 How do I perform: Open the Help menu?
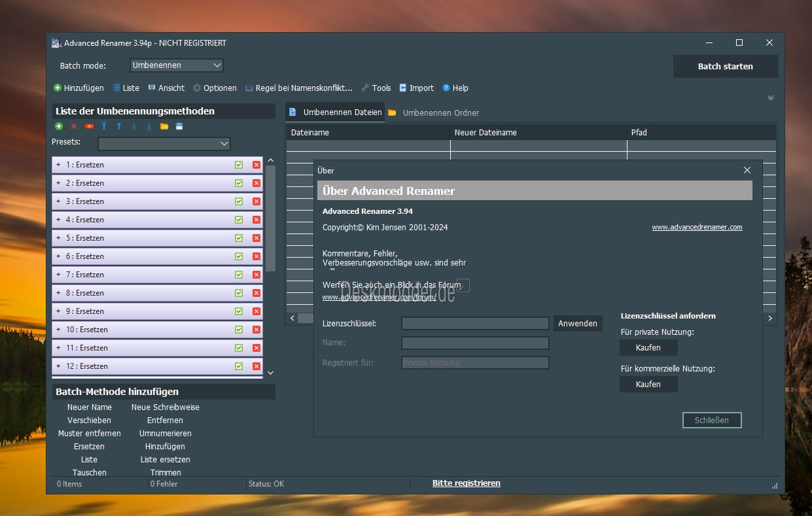click(x=455, y=88)
